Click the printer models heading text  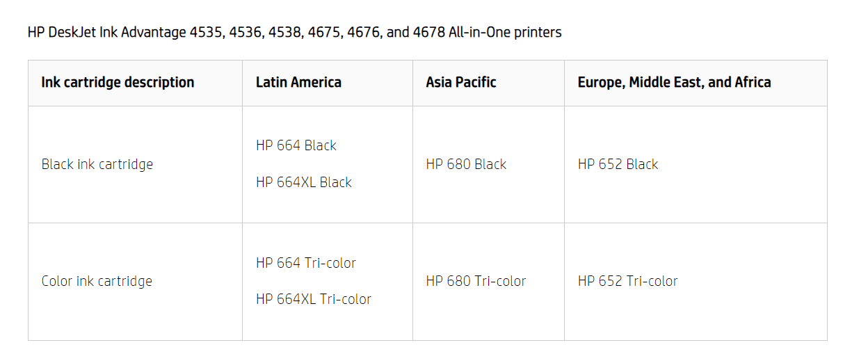point(294,33)
